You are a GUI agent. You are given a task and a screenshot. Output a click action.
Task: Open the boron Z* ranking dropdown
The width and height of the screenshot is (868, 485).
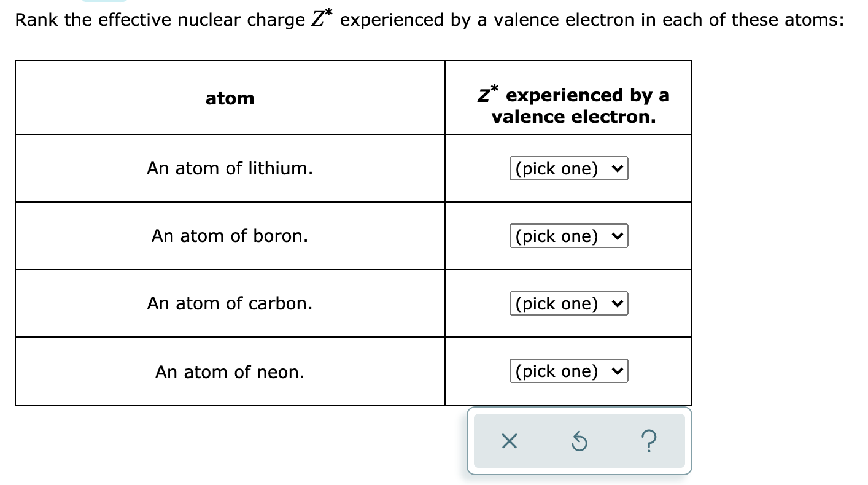point(569,236)
